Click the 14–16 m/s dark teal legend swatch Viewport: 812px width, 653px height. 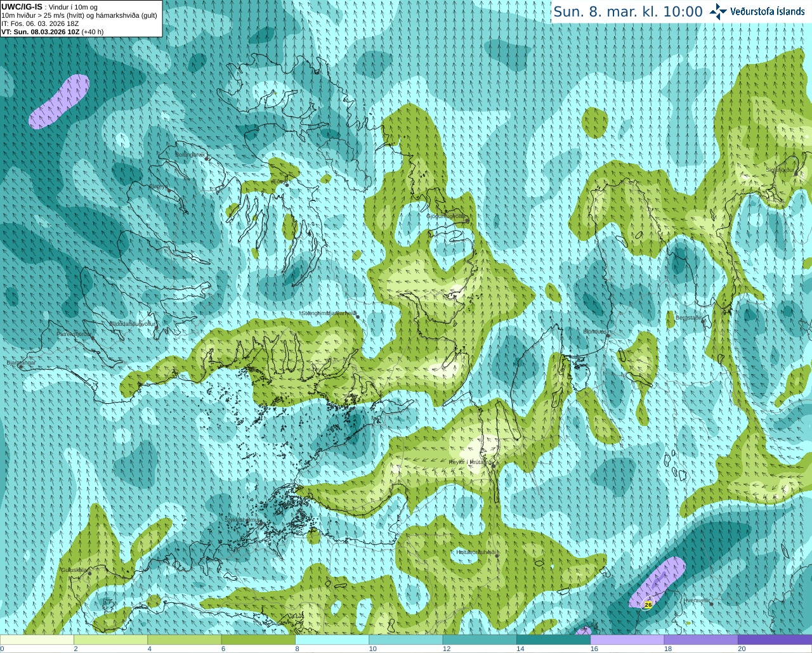[x=553, y=640]
